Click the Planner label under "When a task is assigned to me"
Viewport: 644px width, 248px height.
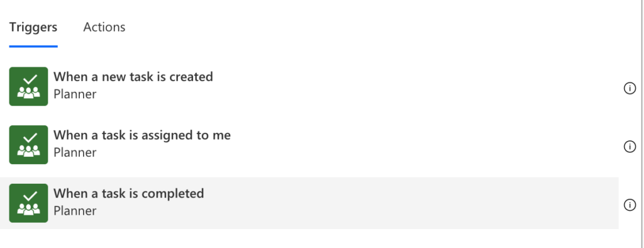pos(75,152)
